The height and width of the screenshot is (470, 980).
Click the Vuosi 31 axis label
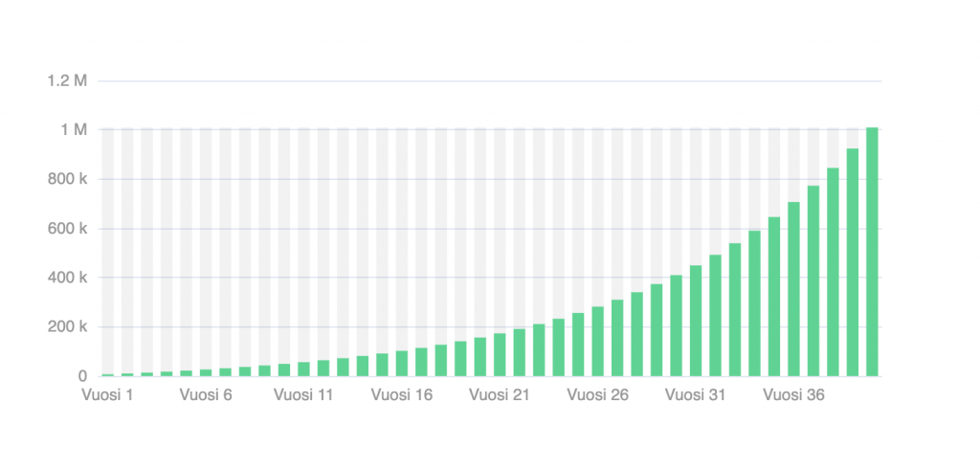click(x=696, y=395)
